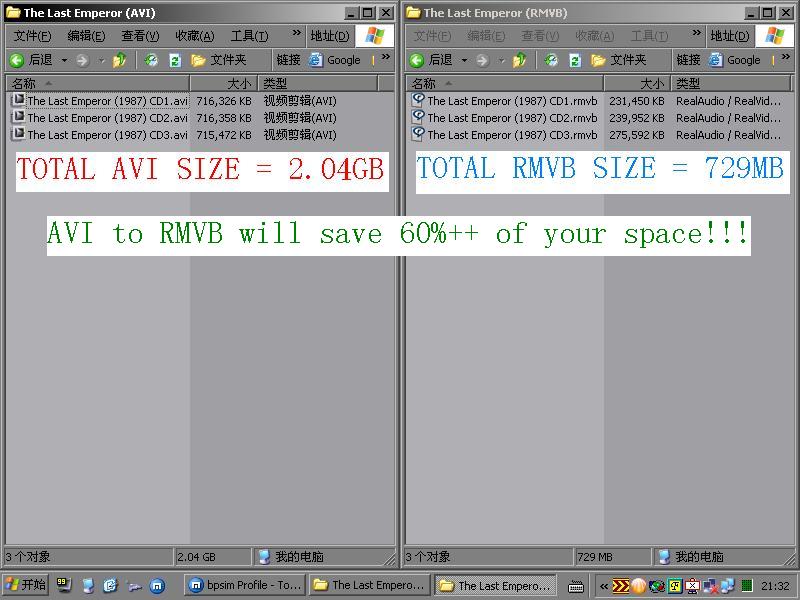Image resolution: width=800 pixels, height=600 pixels.
Task: Select The Last Emperor (1987) CD1.rmvb
Action: point(512,101)
